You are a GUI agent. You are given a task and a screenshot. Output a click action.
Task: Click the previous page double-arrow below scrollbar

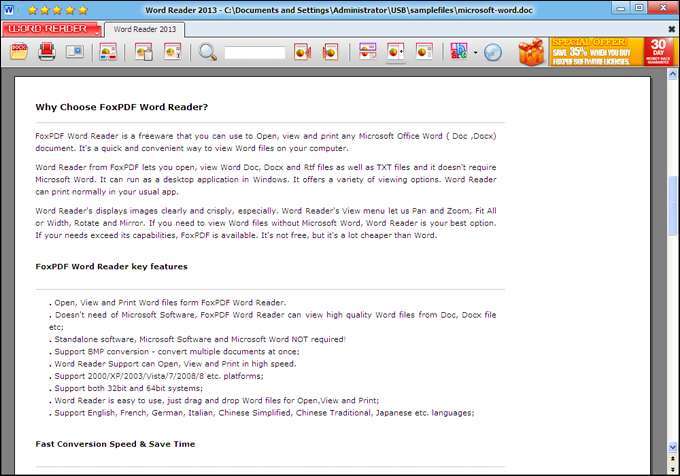tap(673, 460)
